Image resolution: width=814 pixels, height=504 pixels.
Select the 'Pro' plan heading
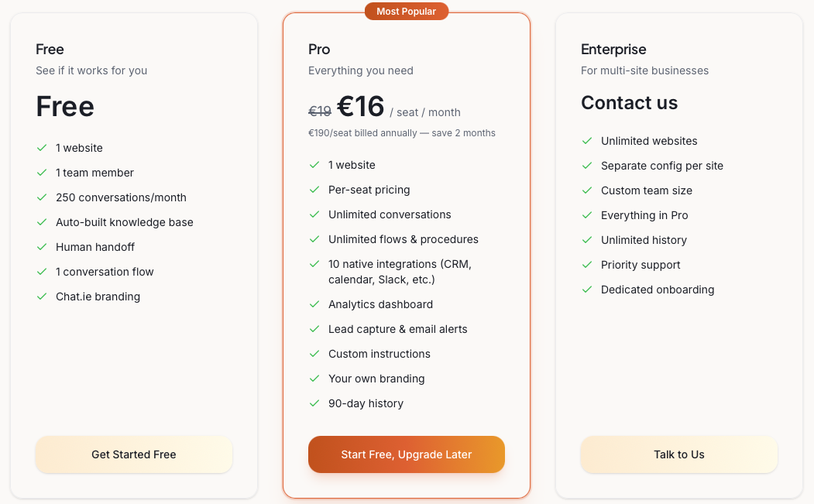319,49
